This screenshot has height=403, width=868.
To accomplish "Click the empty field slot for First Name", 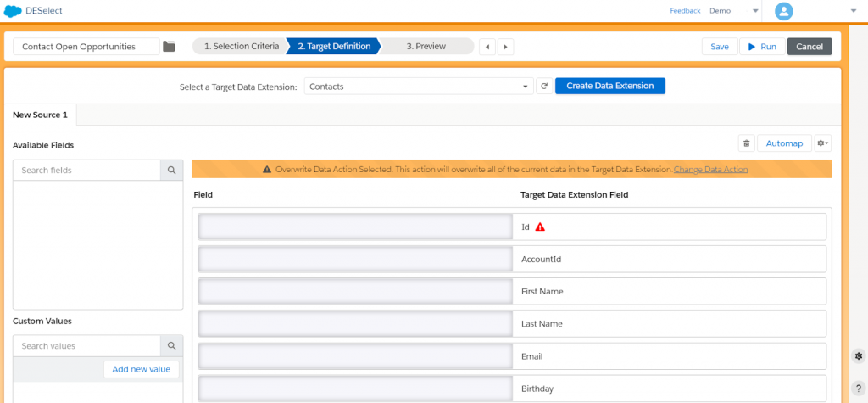I will [x=355, y=291].
